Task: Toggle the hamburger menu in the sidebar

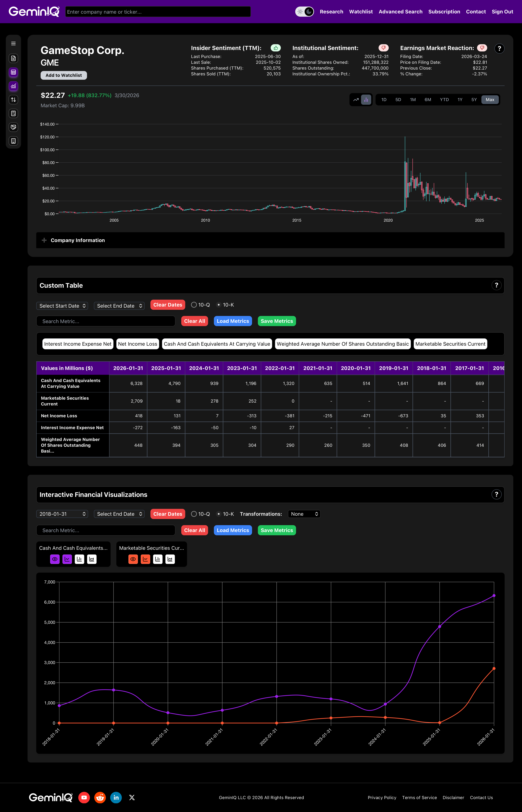Action: [13, 43]
